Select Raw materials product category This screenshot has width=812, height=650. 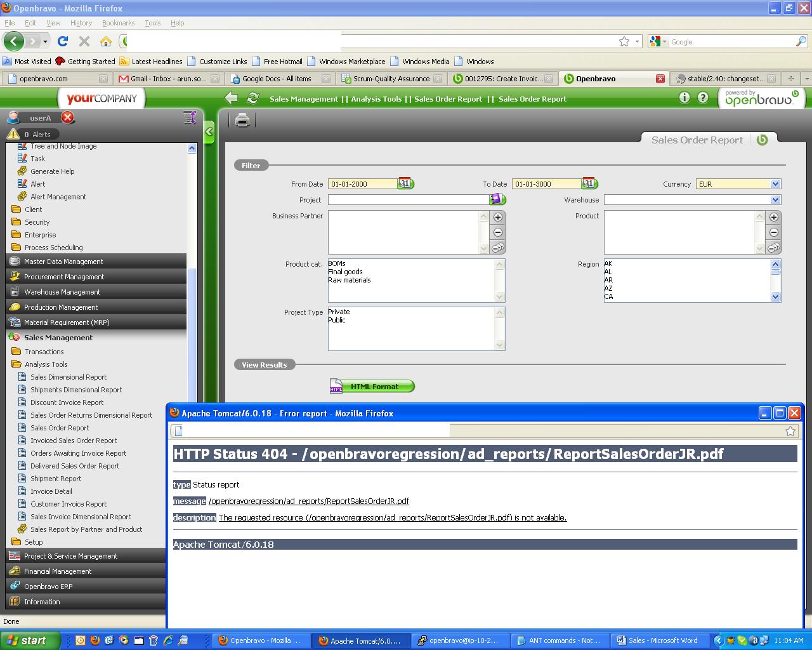click(350, 280)
